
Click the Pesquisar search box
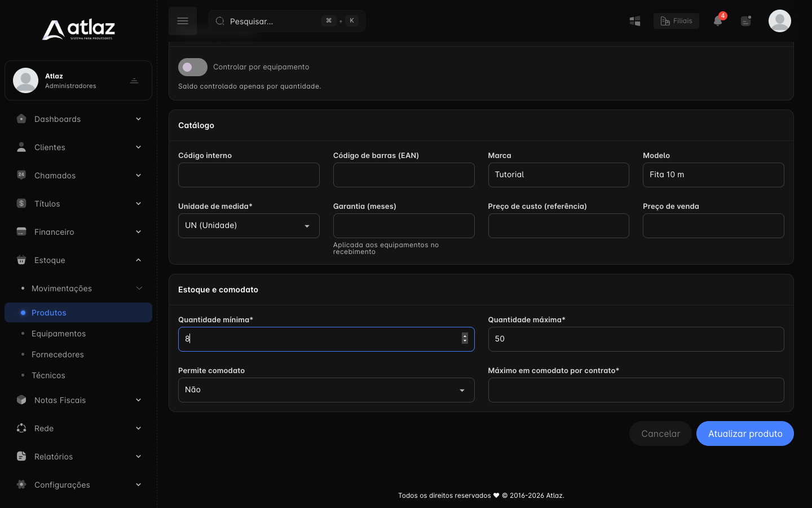(x=287, y=21)
